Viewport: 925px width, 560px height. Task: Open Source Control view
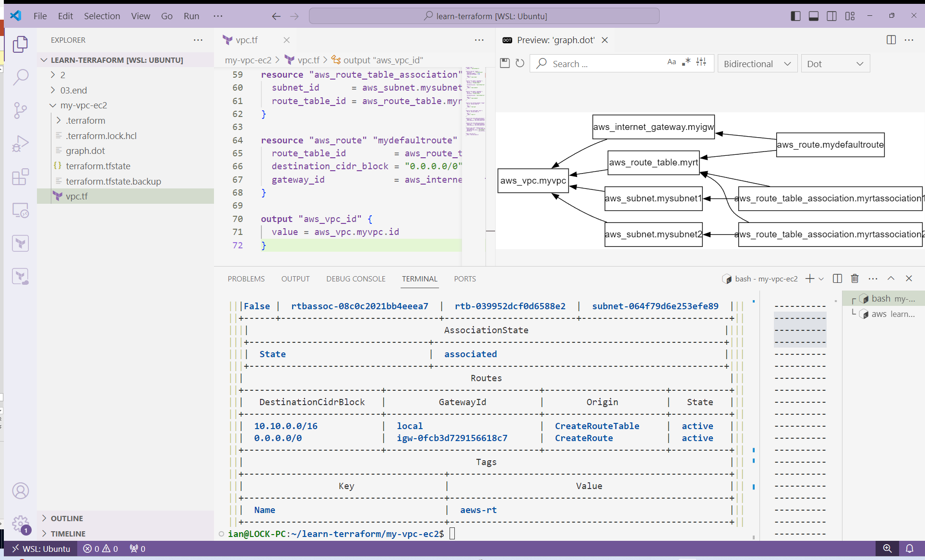point(21,110)
